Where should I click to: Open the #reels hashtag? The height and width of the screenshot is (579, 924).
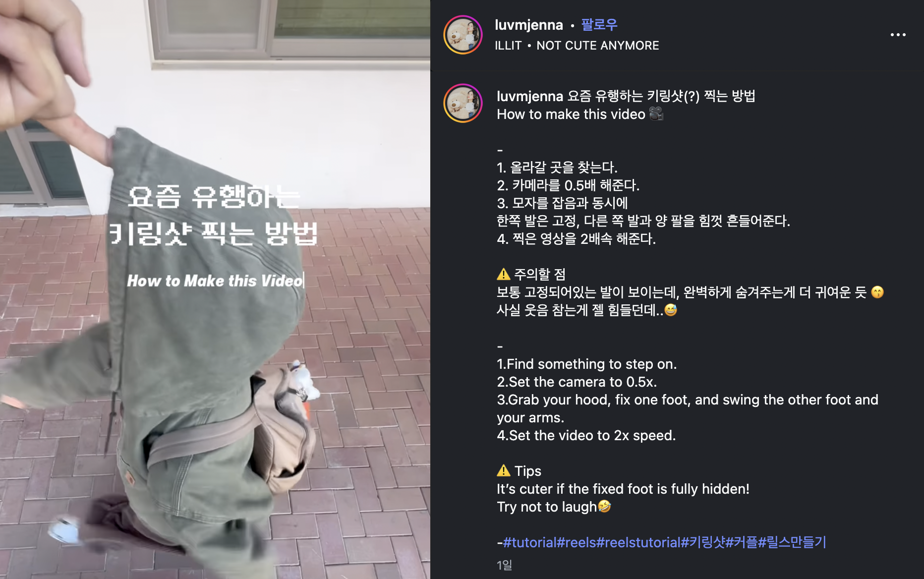[x=577, y=542]
